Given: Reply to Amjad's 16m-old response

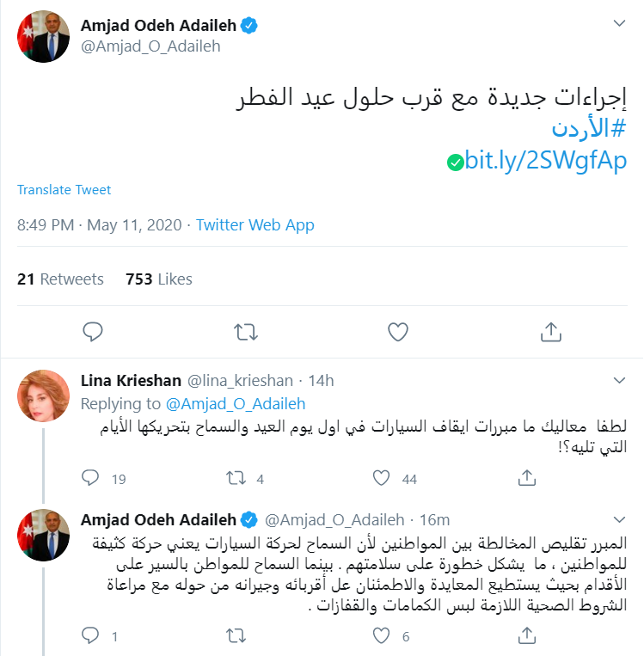Looking at the screenshot, I should coord(92,636).
